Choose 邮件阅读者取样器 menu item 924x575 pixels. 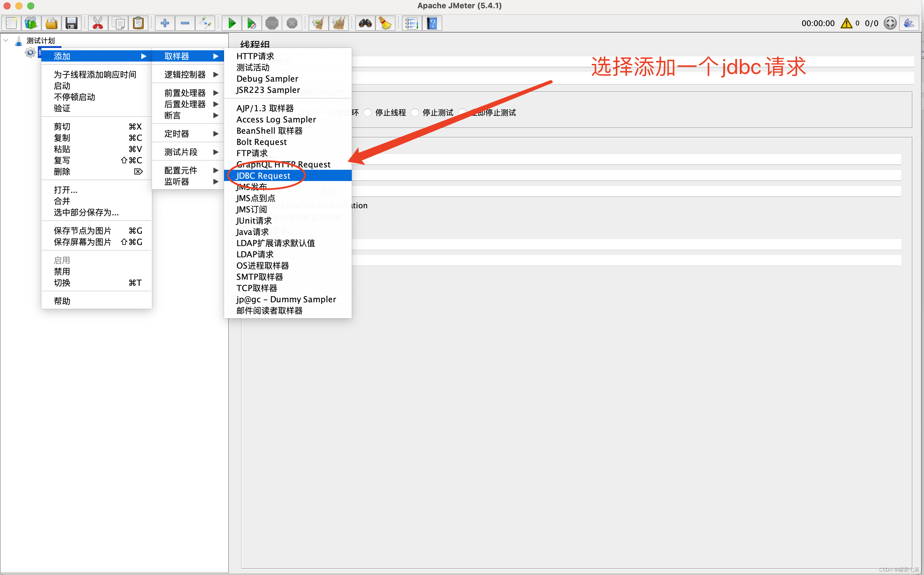(x=288, y=311)
